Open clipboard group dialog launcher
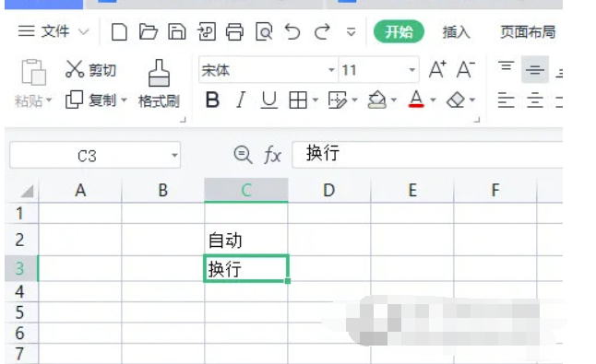596x364 pixels. (183, 120)
